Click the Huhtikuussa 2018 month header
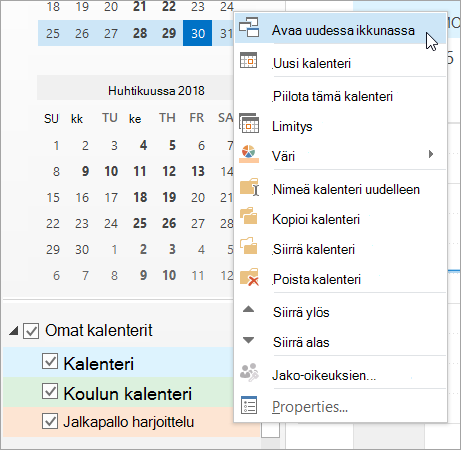The image size is (461, 450). [x=156, y=91]
